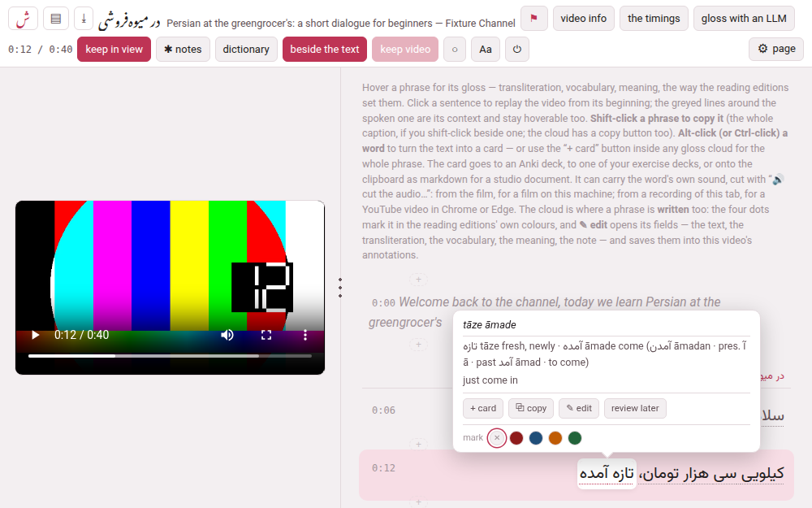
Task: Click the 0:12 caption timestamp
Action: (x=383, y=468)
